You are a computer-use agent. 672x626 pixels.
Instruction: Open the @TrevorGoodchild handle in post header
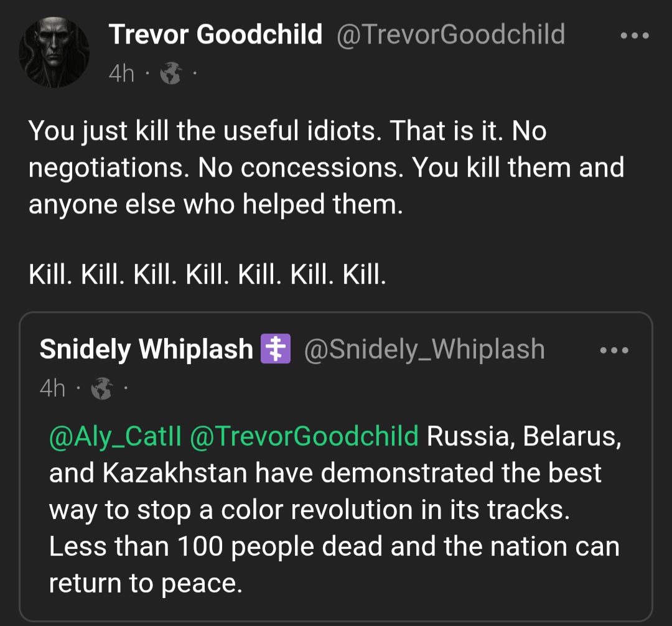(450, 35)
